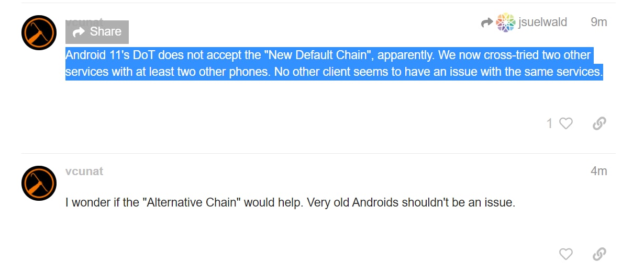Open vcunat's avatar on the first post

click(x=39, y=32)
